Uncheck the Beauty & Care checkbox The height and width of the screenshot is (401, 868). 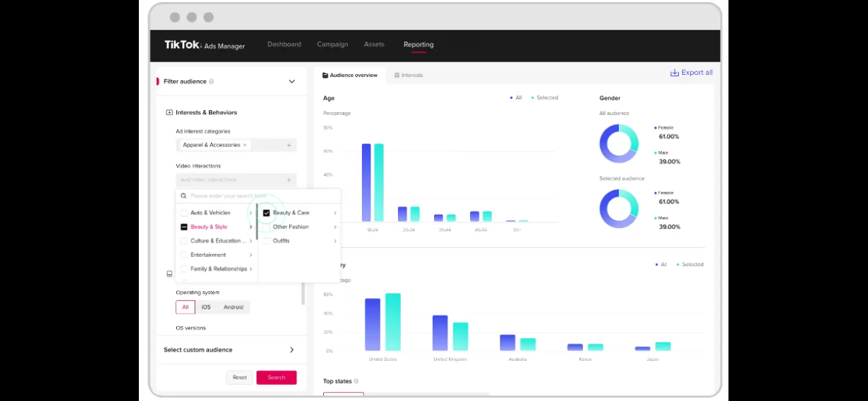pos(266,213)
